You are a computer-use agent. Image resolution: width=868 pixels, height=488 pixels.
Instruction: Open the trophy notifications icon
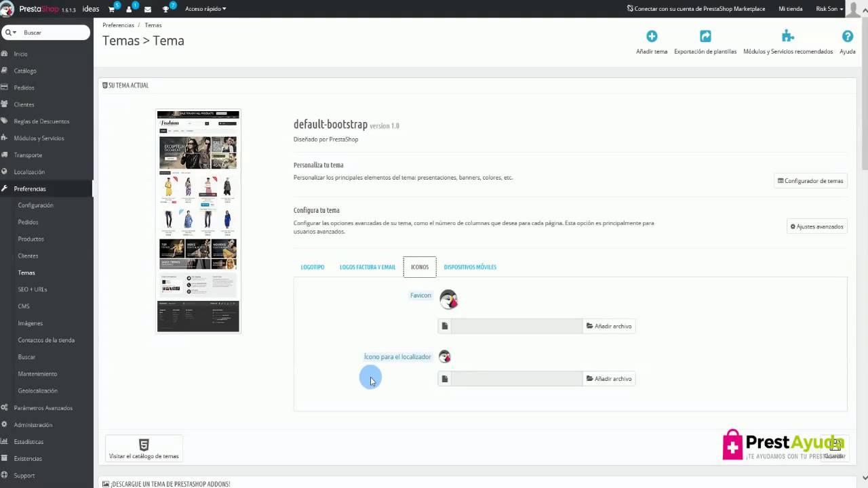click(x=167, y=9)
